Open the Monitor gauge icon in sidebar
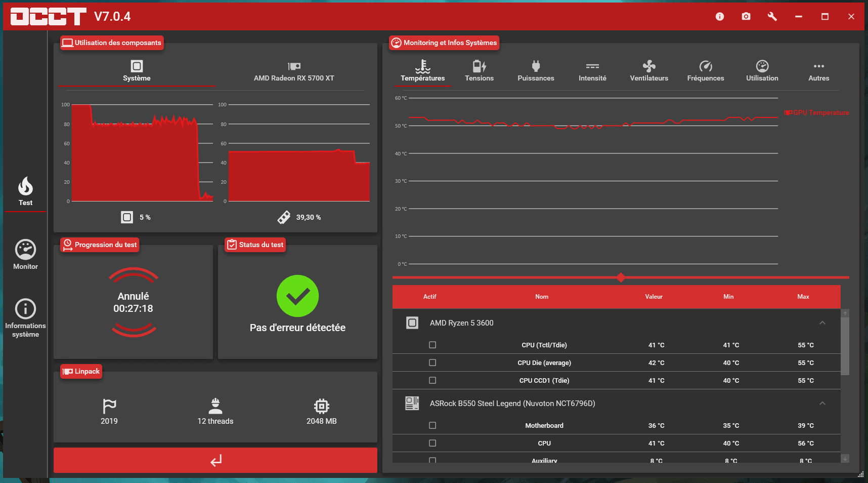Screen dimensions: 868x483 [x=25, y=249]
